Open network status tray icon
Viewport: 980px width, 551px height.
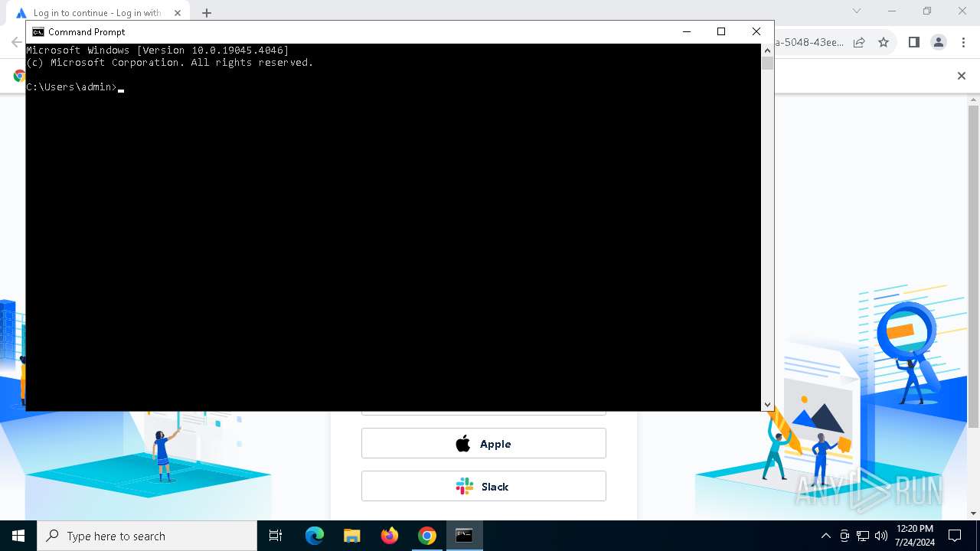pyautogui.click(x=863, y=536)
